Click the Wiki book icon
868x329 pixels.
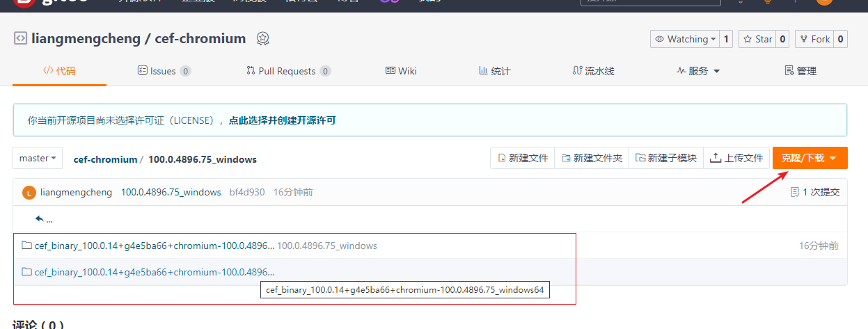point(390,71)
